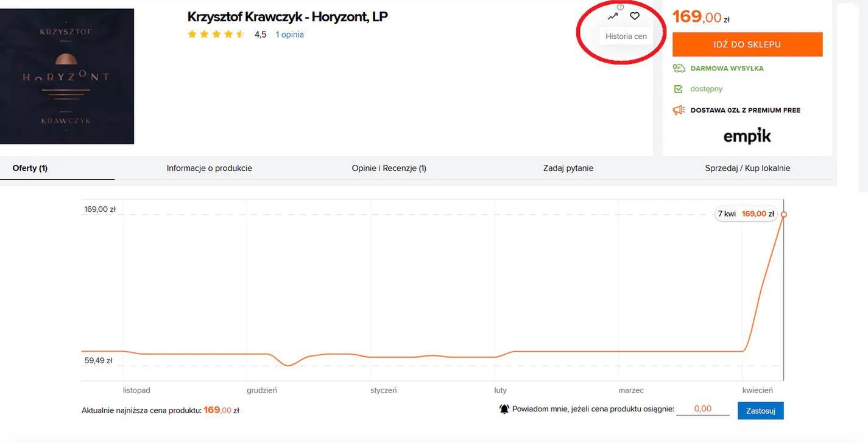The height and width of the screenshot is (443, 868).
Task: Open the price history chart icon
Action: 613,16
